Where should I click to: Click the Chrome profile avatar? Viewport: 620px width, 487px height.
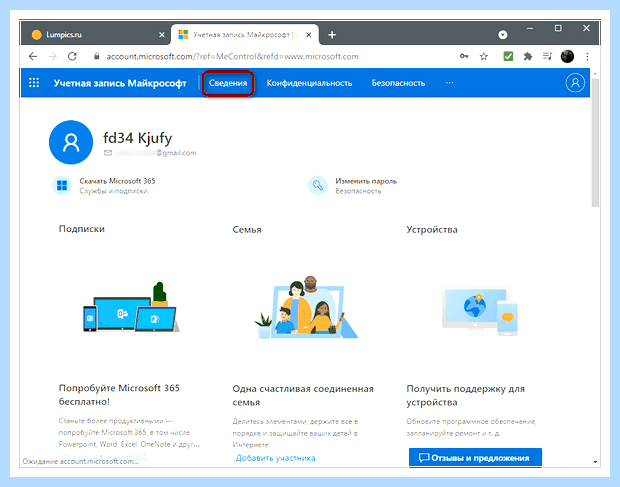coord(567,57)
